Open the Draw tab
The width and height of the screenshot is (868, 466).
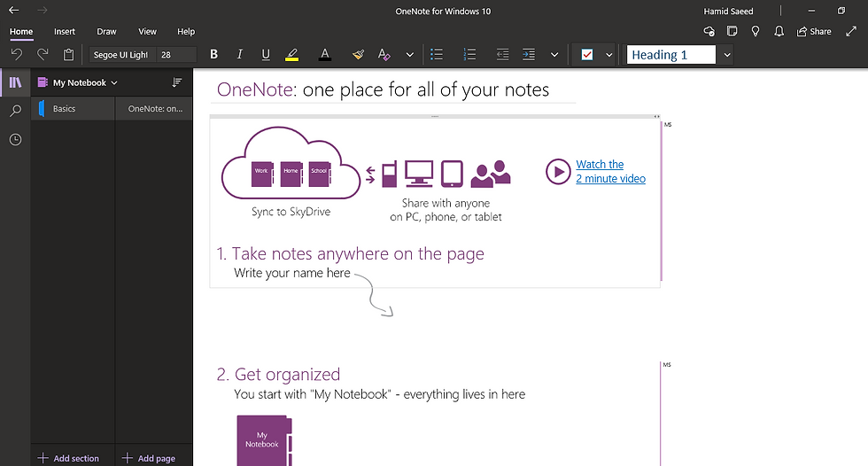(106, 32)
